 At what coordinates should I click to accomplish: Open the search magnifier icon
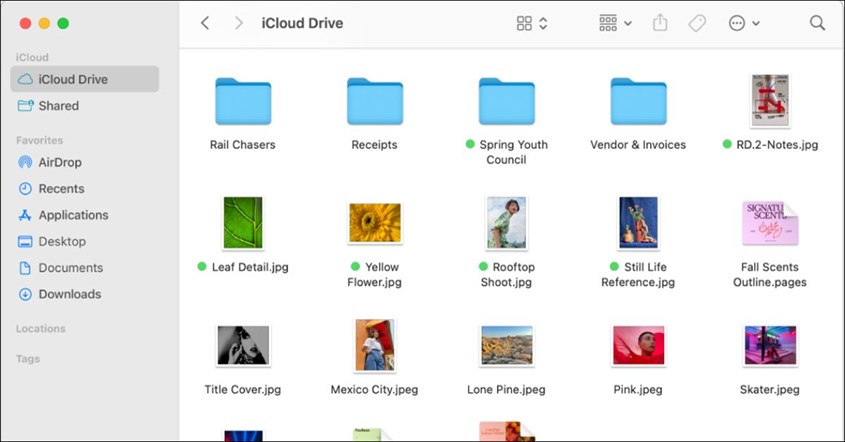click(x=817, y=23)
